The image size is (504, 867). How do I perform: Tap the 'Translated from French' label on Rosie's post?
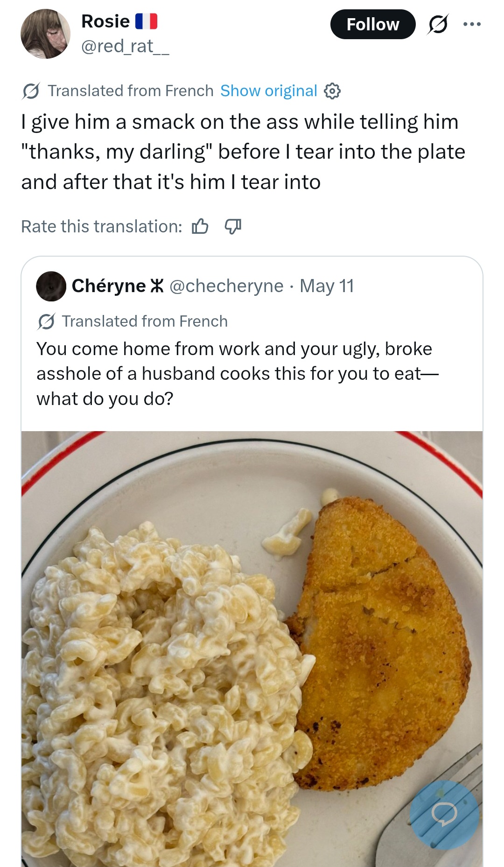(x=131, y=91)
